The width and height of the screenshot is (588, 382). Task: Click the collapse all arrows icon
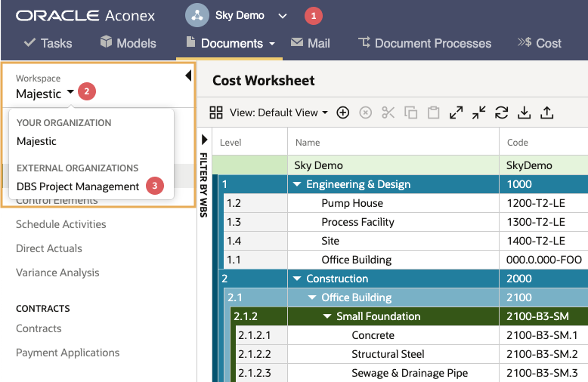[x=479, y=112]
